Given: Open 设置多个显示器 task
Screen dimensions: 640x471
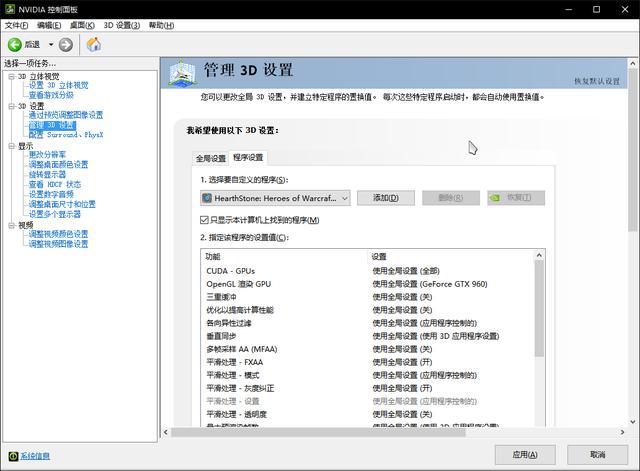Looking at the screenshot, I should pyautogui.click(x=55, y=214).
